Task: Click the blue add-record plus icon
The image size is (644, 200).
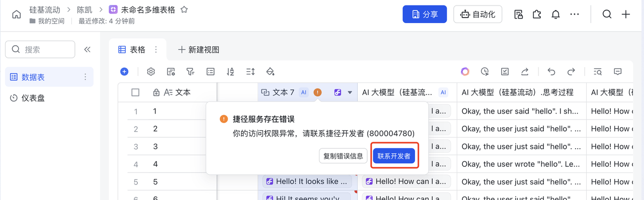Action: 124,72
